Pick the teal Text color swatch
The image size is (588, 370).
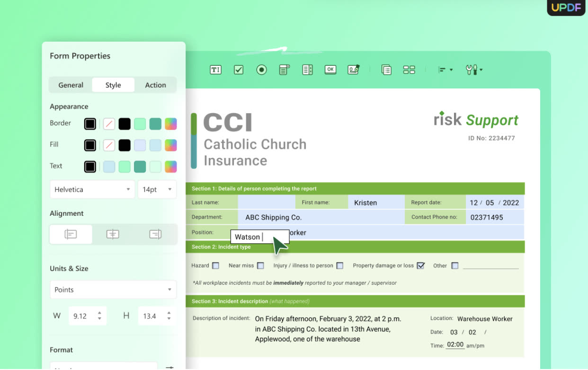click(x=140, y=167)
